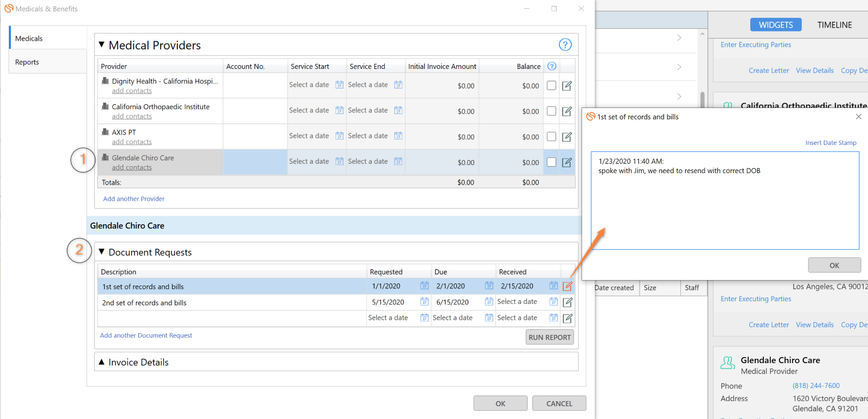Tick the checkbox for AXIS PT row
Image resolution: width=868 pixels, height=419 pixels.
[551, 136]
